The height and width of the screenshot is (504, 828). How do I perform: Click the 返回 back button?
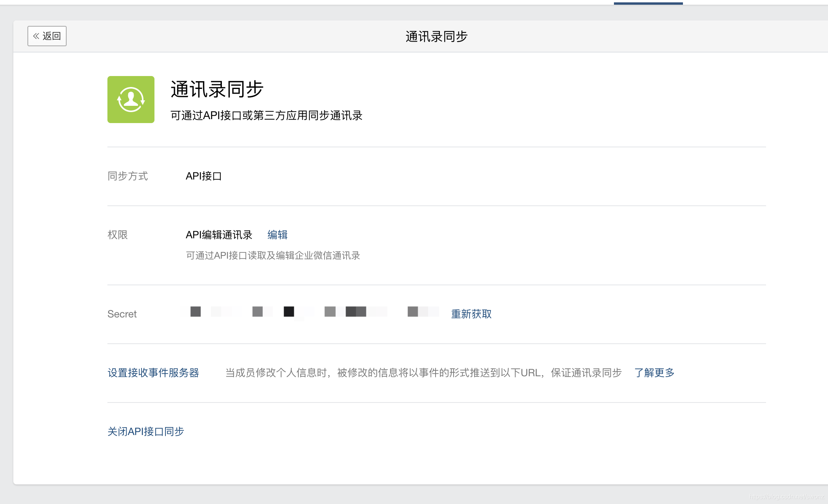pyautogui.click(x=47, y=36)
